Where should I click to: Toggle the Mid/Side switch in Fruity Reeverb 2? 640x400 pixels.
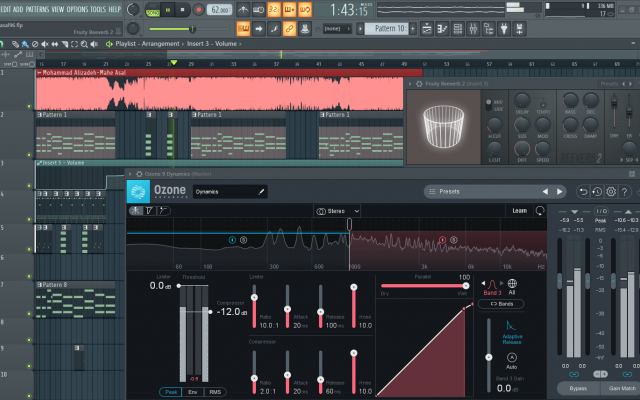click(488, 105)
